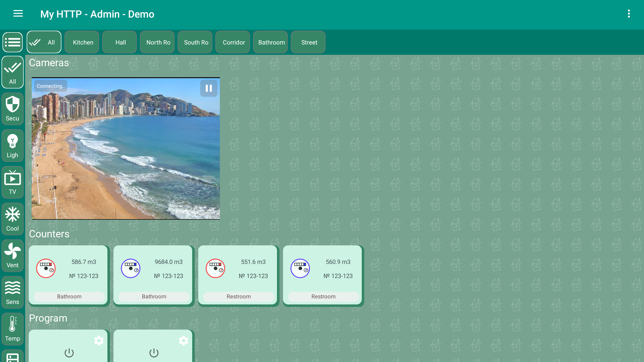Open the TV category

[13, 182]
